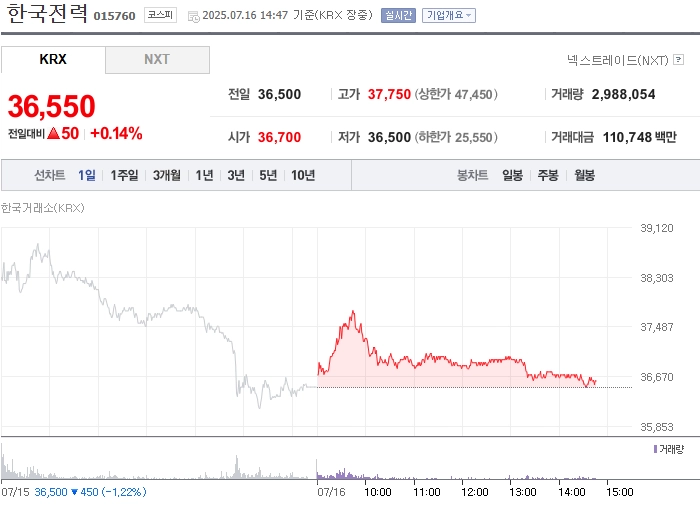Select the KRX tab
The height and width of the screenshot is (505, 700).
click(x=53, y=59)
